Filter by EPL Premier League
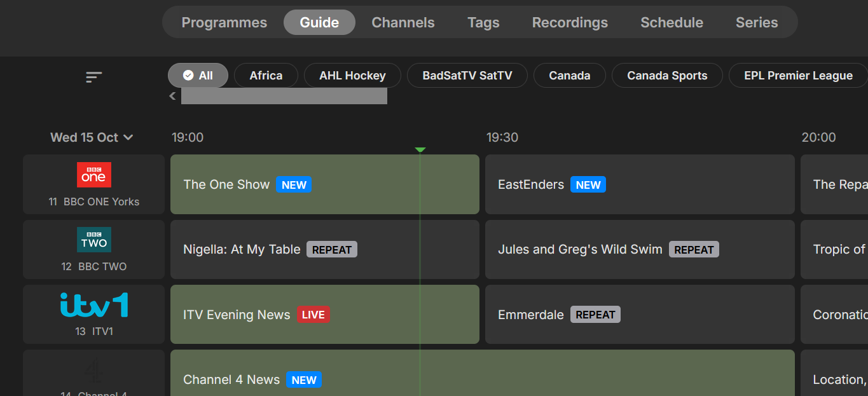The height and width of the screenshot is (396, 868). tap(798, 75)
